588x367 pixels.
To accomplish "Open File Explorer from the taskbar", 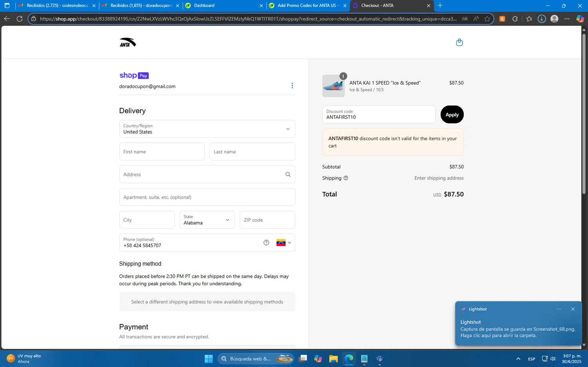I will click(x=333, y=359).
